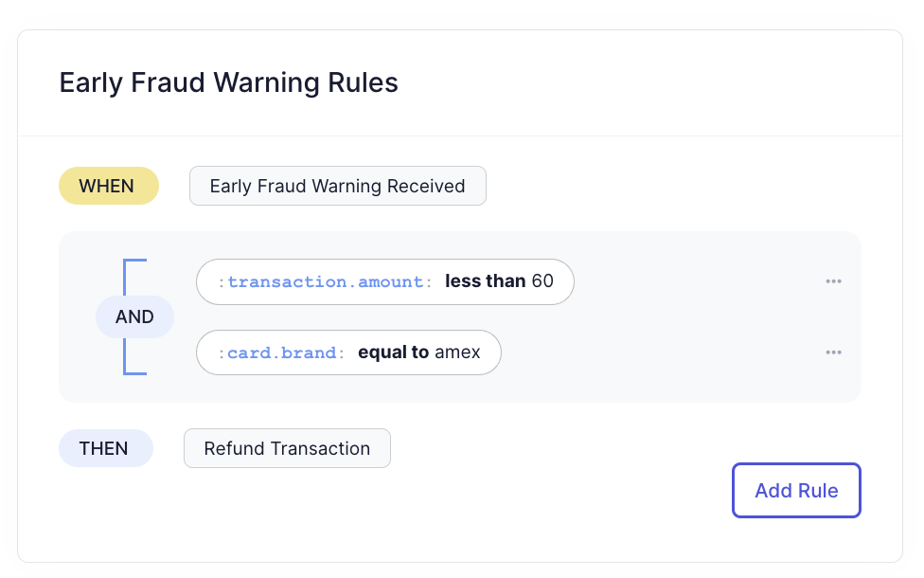The image size is (924, 578).
Task: Select the yellow WHEN badge
Action: pos(109,186)
